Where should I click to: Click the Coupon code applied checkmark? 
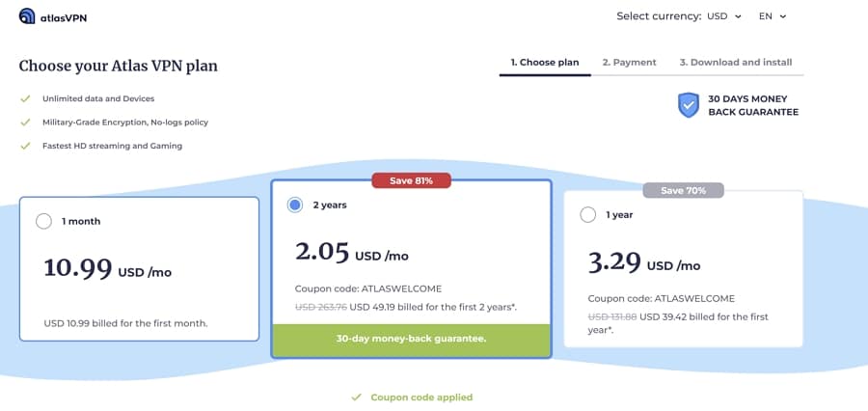(x=357, y=397)
